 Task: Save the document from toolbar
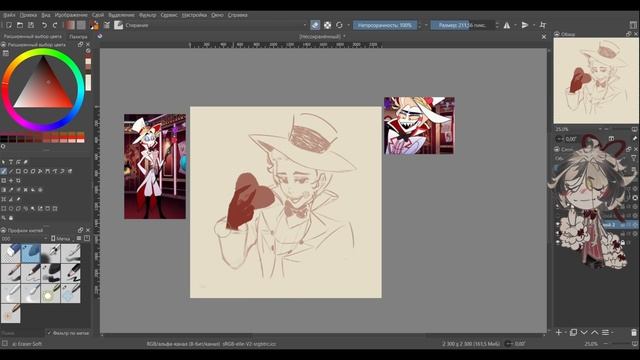click(x=31, y=25)
